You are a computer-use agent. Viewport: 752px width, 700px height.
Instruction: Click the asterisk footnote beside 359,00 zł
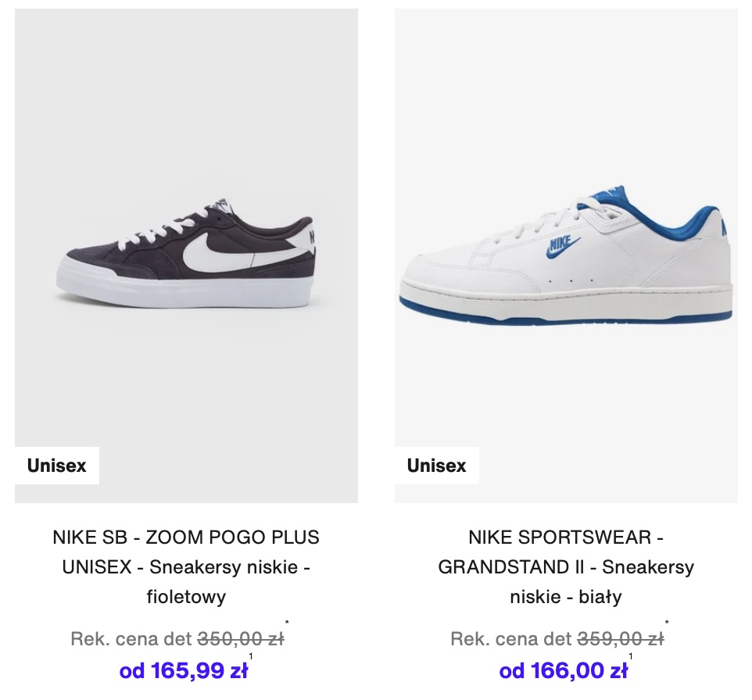tap(667, 623)
